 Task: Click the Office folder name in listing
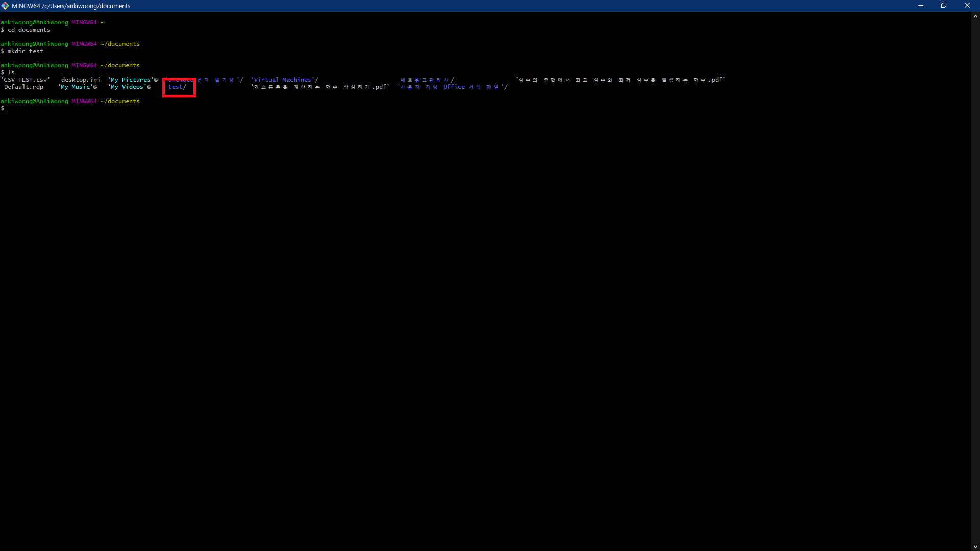tap(454, 87)
